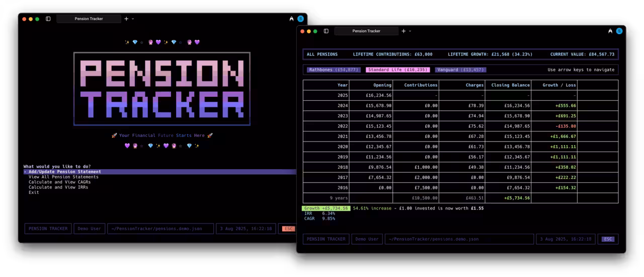
Task: Click the Your Financial Future Starts Here tagline
Action: click(162, 135)
